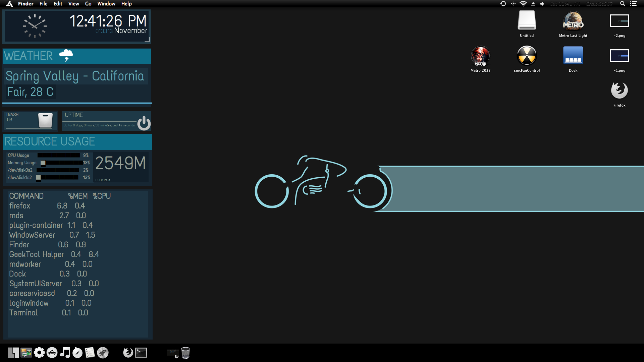
Task: Select the ~1.png file thumbnail
Action: pos(620,56)
